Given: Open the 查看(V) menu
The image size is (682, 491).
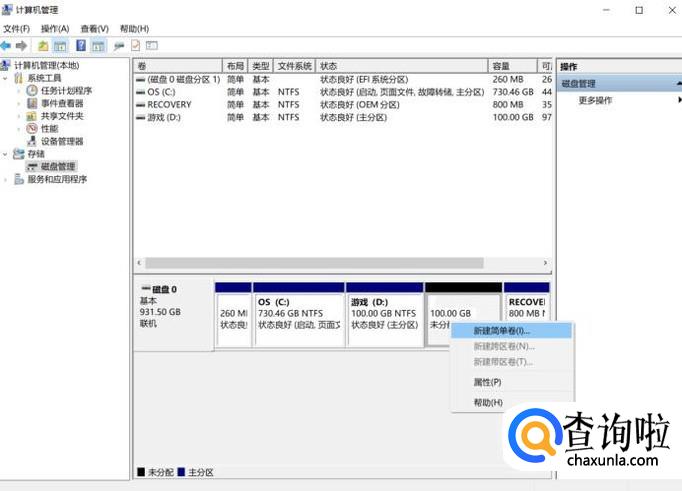Looking at the screenshot, I should 94,29.
